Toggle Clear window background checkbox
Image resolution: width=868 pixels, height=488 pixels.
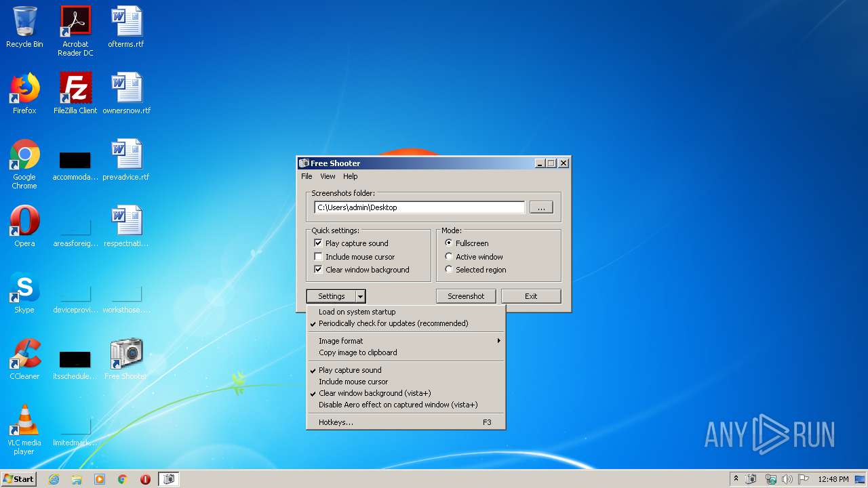coord(361,270)
